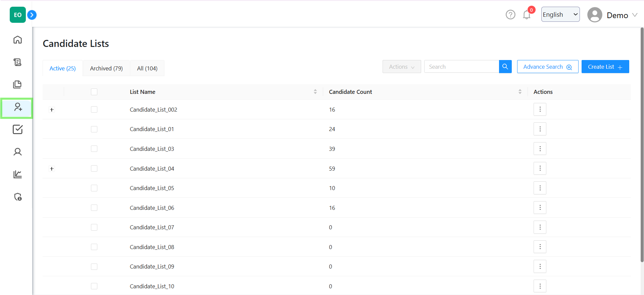Toggle the select-all header checkbox
This screenshot has height=295, width=644.
point(94,92)
